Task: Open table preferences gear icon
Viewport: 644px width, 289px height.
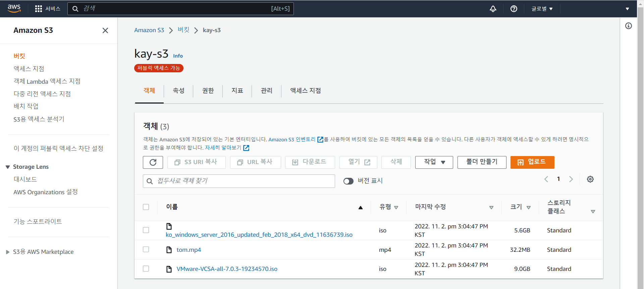Action: [x=590, y=179]
